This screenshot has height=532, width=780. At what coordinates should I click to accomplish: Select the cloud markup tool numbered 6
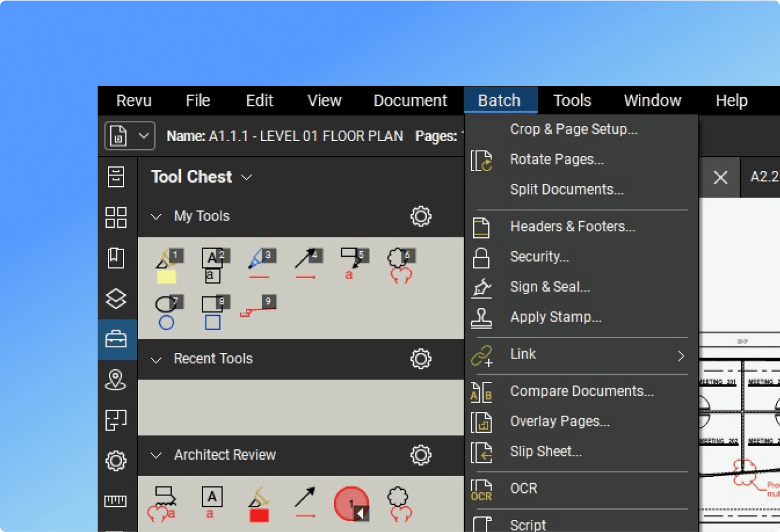pos(400,265)
